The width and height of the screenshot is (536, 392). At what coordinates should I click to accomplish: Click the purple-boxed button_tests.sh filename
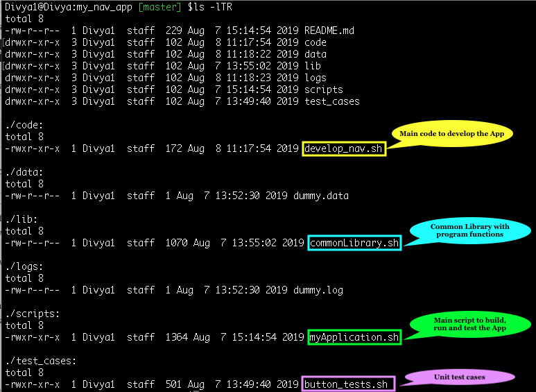(348, 384)
